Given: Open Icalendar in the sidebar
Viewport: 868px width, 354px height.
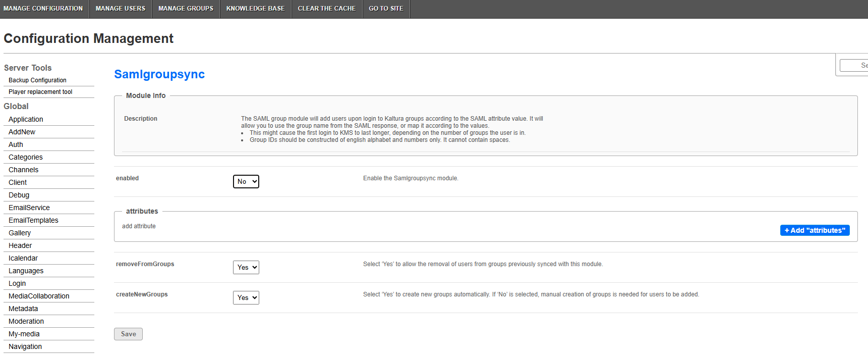Looking at the screenshot, I should point(23,258).
